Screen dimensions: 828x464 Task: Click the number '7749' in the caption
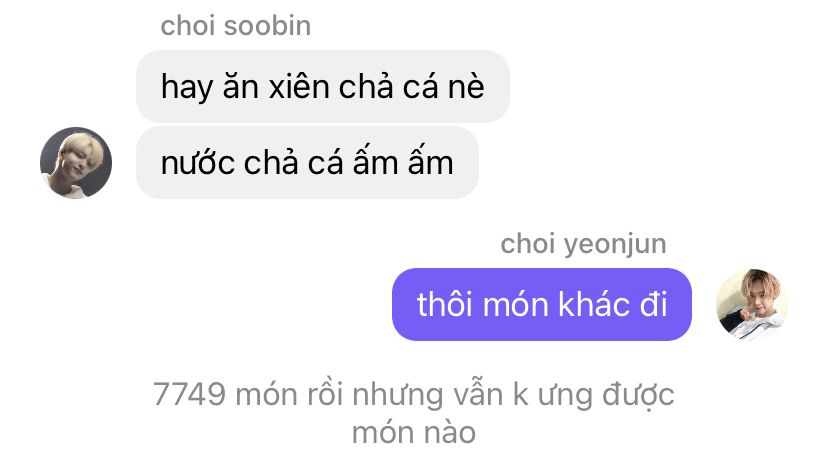[190, 394]
